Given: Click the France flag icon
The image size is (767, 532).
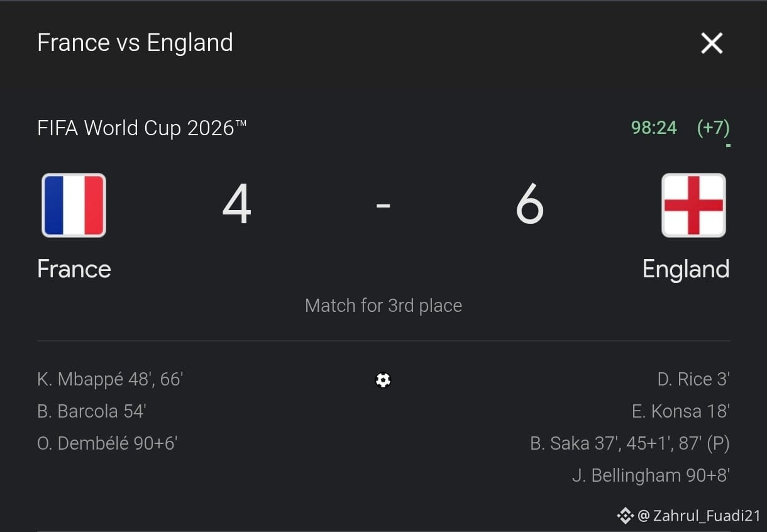Looking at the screenshot, I should point(74,205).
